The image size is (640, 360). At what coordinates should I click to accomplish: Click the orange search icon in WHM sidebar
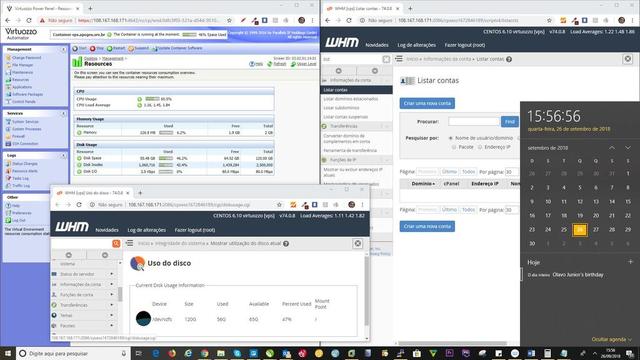(x=116, y=244)
